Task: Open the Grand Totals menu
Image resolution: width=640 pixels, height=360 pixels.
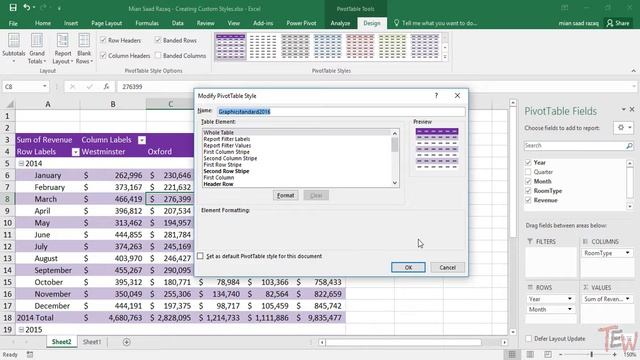Action: pos(37,49)
